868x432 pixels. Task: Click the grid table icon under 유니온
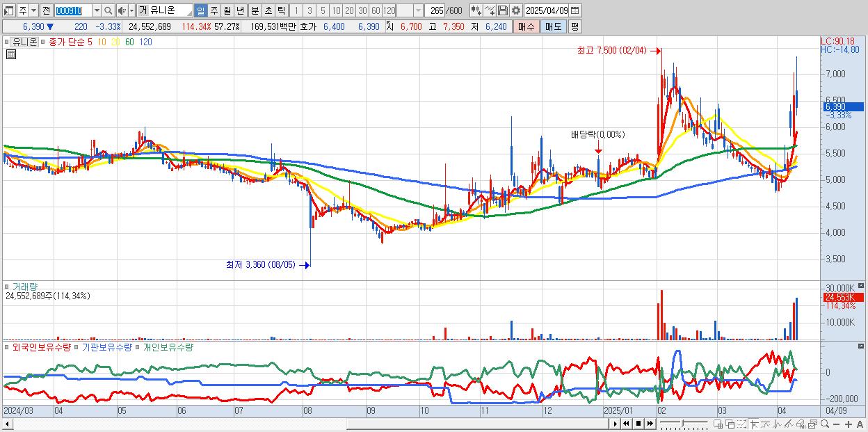click(11, 54)
